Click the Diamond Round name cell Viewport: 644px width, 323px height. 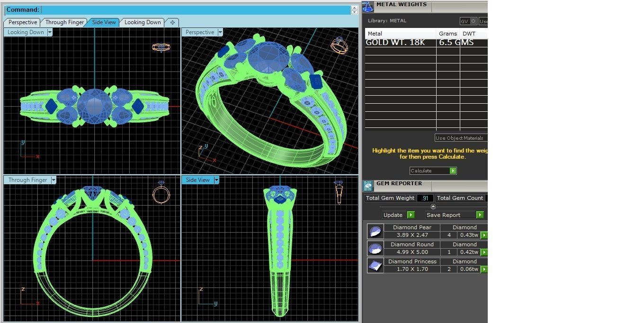coord(412,244)
